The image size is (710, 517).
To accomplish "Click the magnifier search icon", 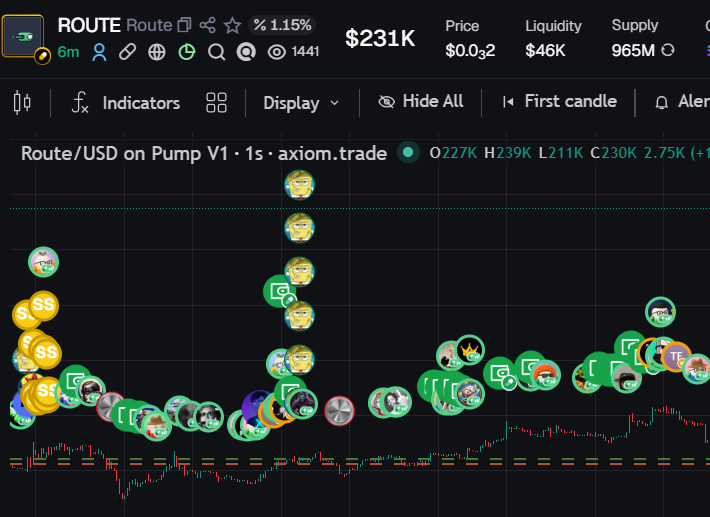I will pyautogui.click(x=216, y=52).
